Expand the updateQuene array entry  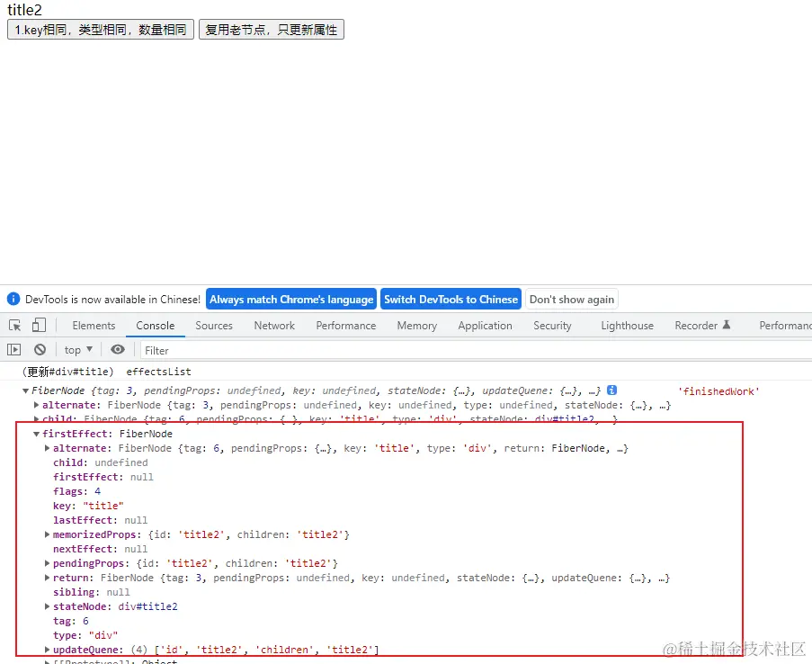coord(47,650)
